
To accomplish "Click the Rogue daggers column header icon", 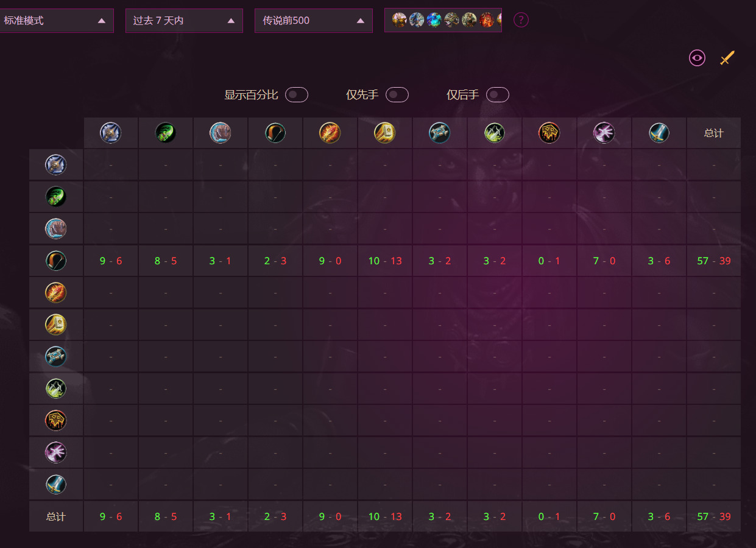I will pos(495,133).
